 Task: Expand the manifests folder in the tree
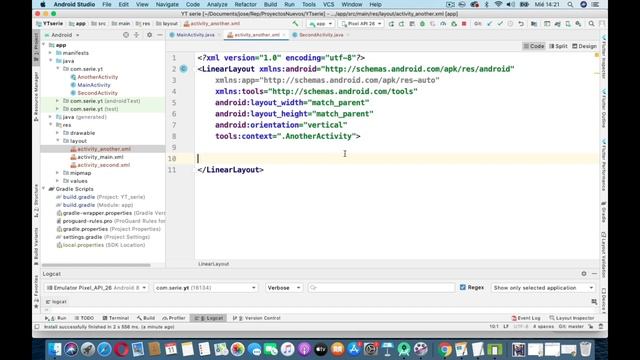(x=51, y=53)
